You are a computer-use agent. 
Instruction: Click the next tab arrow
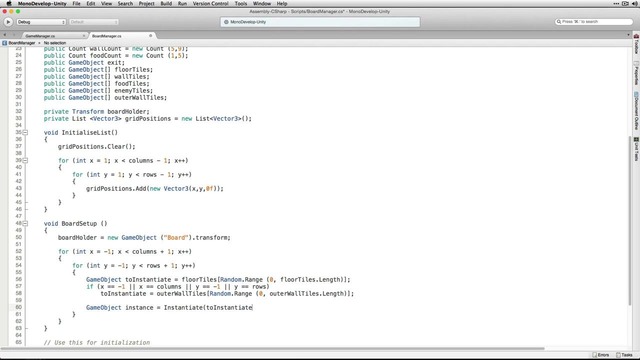14,36
